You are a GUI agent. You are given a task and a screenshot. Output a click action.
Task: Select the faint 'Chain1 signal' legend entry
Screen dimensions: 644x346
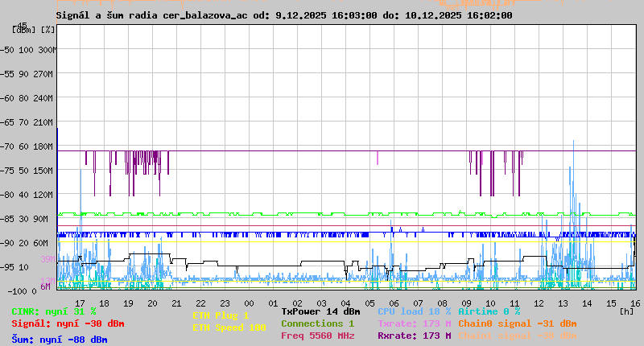(518, 336)
